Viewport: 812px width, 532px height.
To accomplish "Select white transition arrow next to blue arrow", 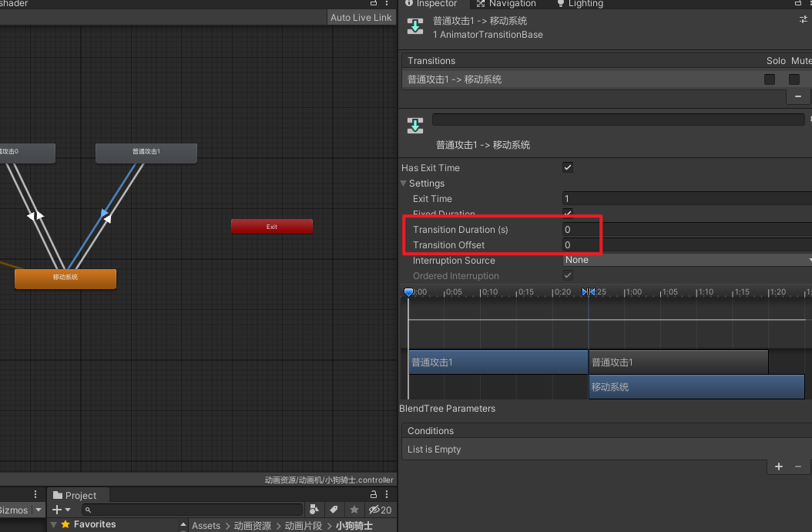I will tap(108, 219).
